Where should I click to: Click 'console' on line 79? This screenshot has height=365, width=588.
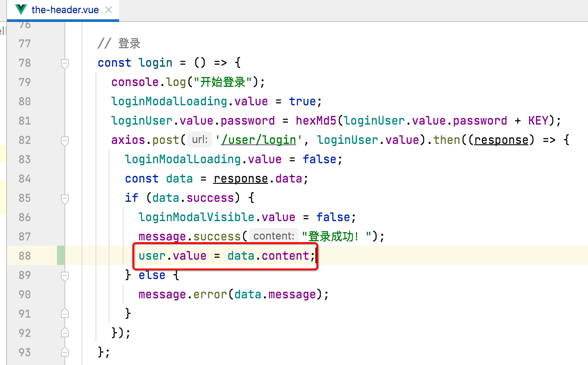point(135,82)
